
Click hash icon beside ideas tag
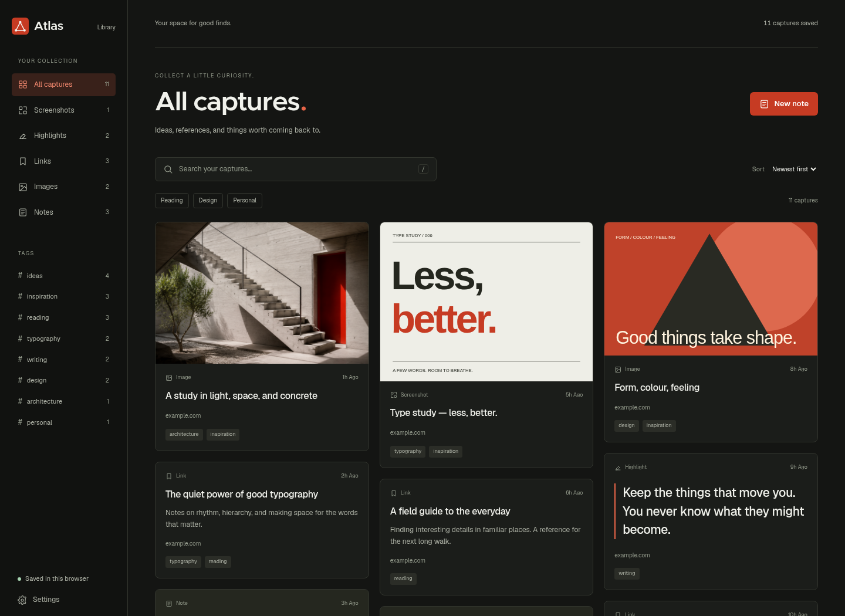(x=20, y=276)
